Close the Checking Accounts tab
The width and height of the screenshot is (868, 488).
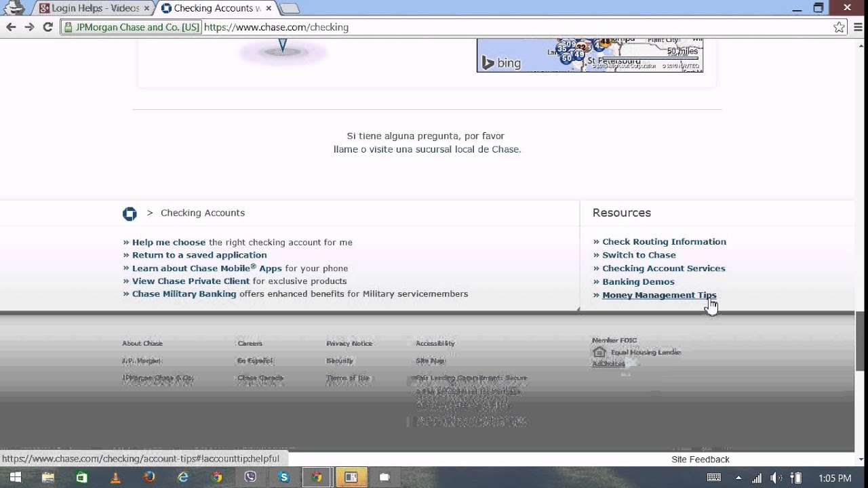pyautogui.click(x=269, y=8)
